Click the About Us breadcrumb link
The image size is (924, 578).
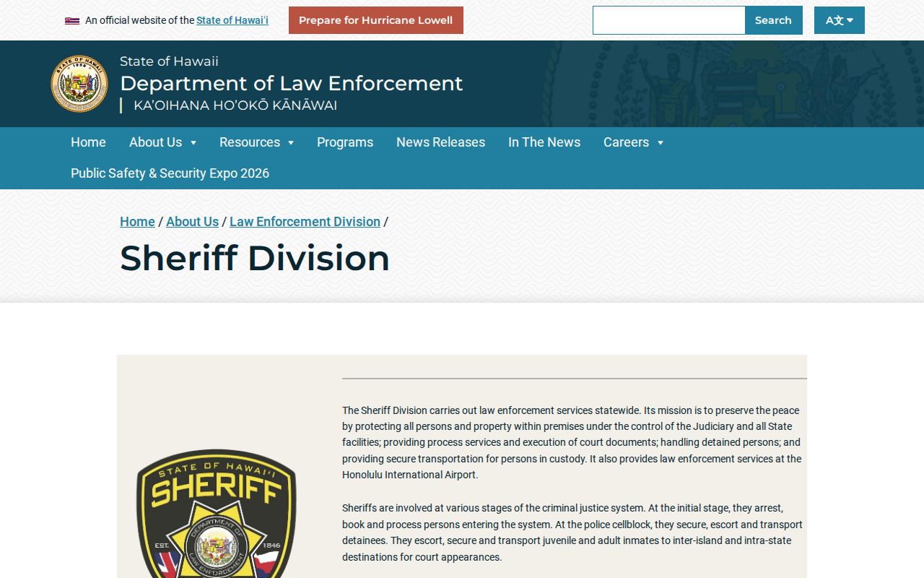[x=192, y=222]
